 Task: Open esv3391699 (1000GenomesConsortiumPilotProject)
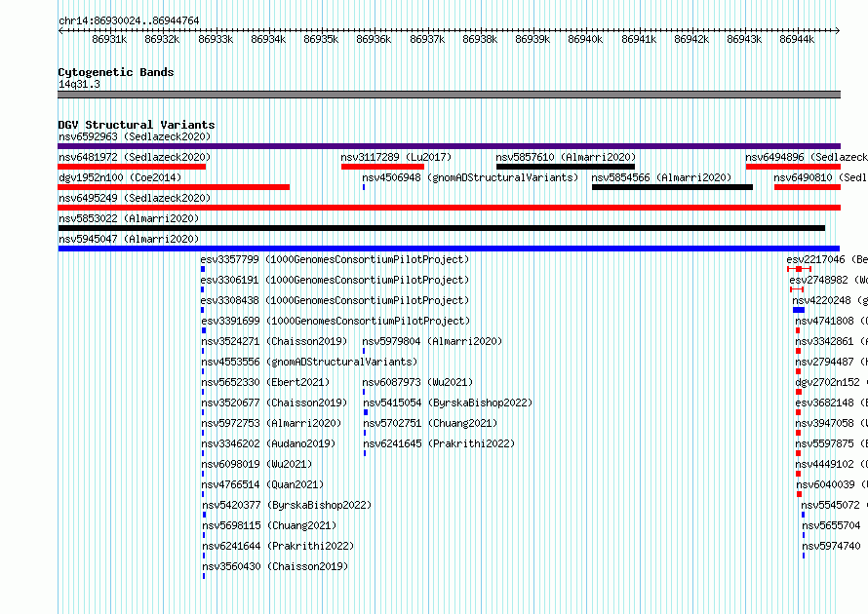335,321
